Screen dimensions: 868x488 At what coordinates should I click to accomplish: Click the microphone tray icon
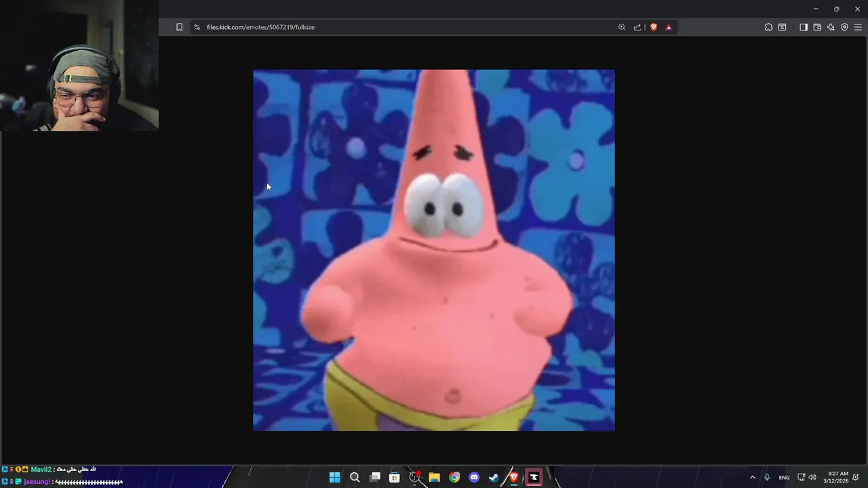(x=767, y=477)
